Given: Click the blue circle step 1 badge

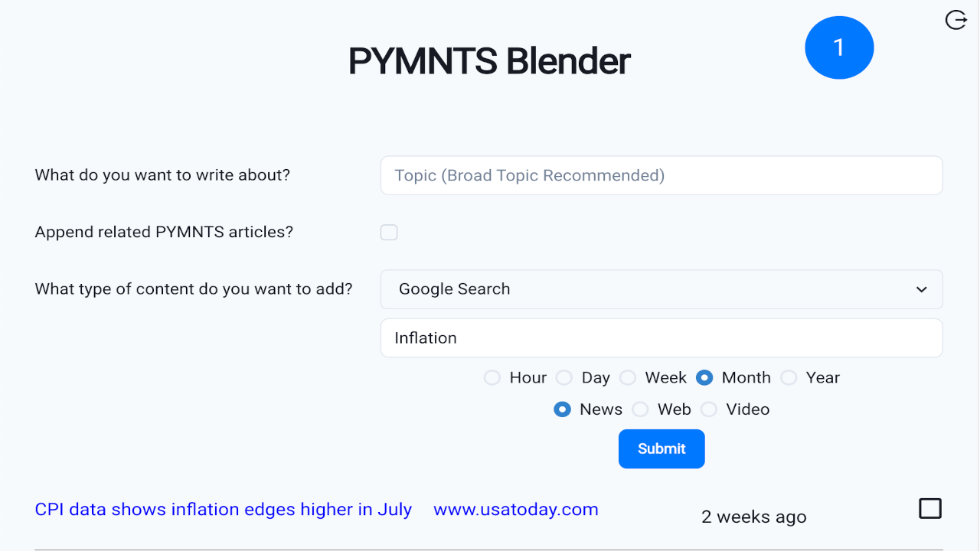Looking at the screenshot, I should [x=839, y=47].
